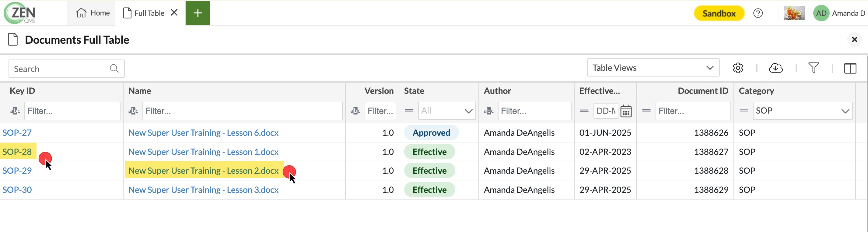Viewport: 868px width, 232px height.
Task: Click the Document ID equals operator icon
Action: pos(646,111)
